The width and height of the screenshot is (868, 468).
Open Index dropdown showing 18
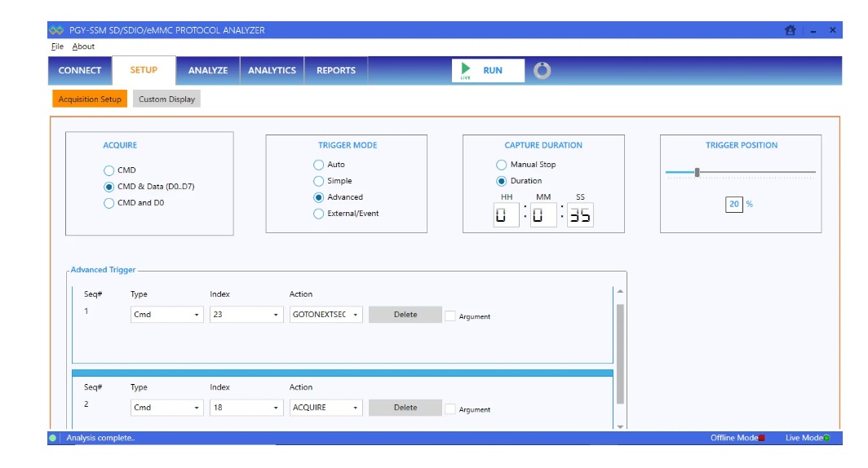pyautogui.click(x=246, y=407)
